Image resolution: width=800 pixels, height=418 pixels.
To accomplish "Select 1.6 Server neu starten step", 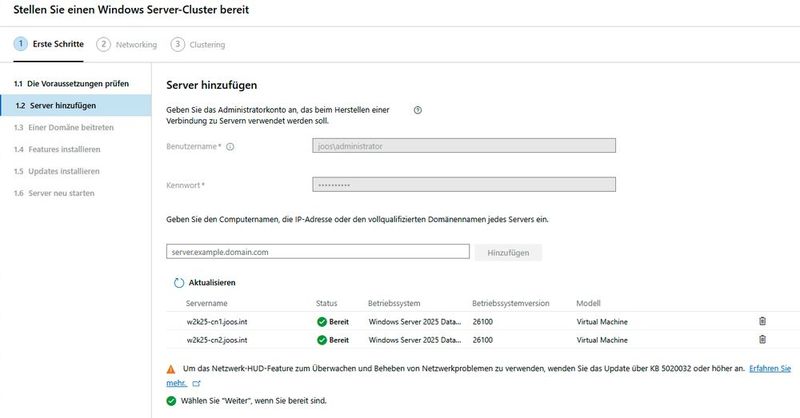I will tap(54, 193).
